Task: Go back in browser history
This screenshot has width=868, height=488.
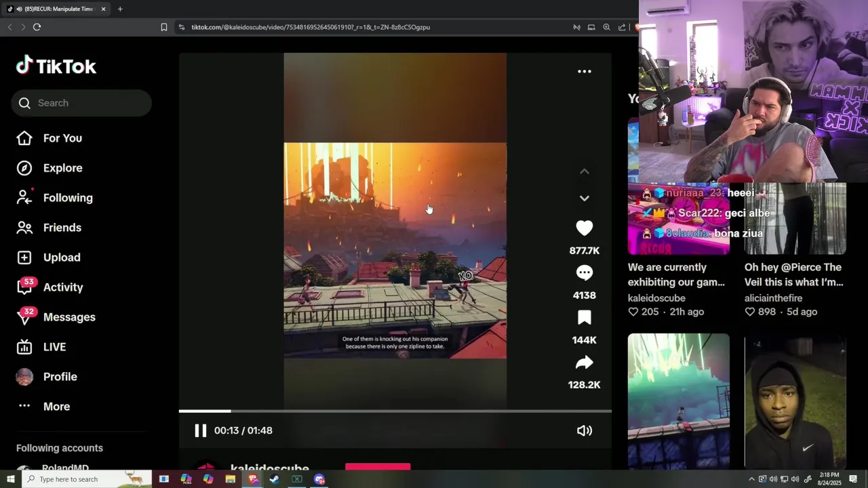Action: tap(9, 27)
